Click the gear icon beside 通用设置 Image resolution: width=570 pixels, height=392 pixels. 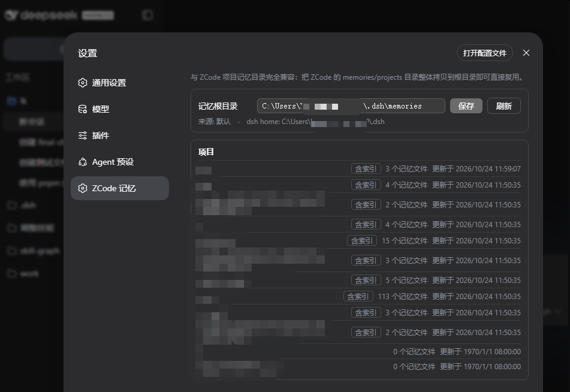point(83,83)
